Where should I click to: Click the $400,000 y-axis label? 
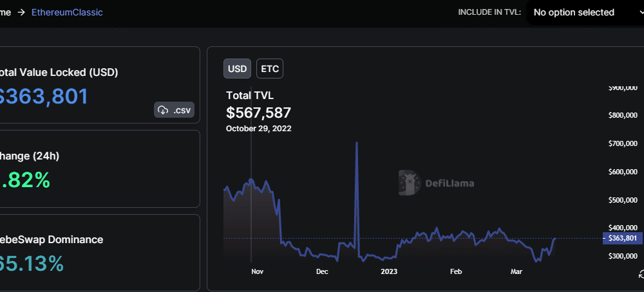[623, 228]
